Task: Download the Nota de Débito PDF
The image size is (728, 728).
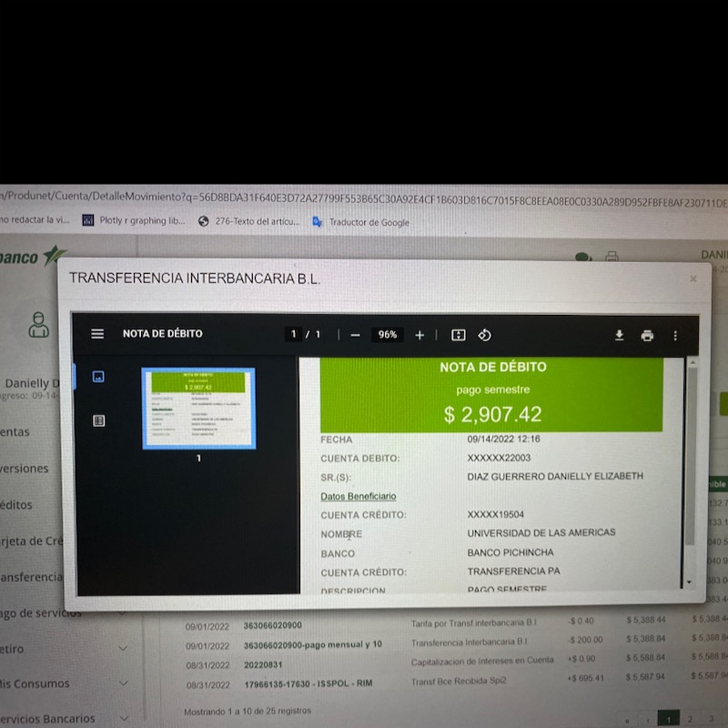Action: tap(619, 335)
